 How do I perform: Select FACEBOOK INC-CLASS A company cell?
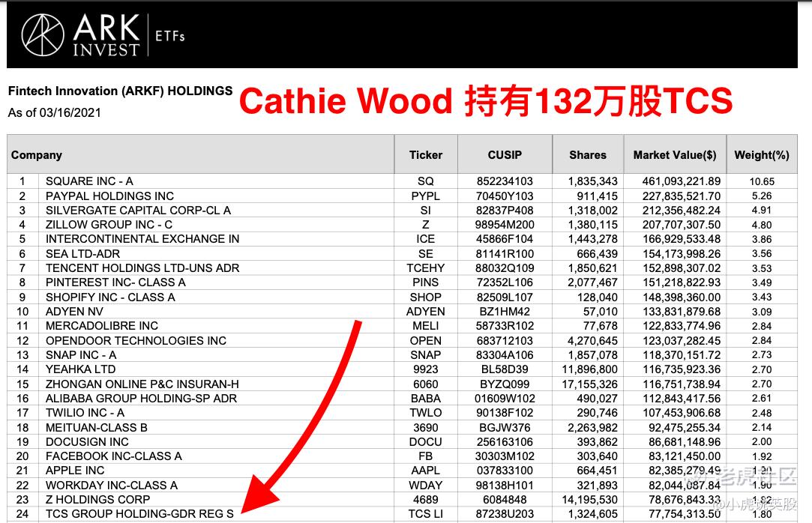[216, 456]
